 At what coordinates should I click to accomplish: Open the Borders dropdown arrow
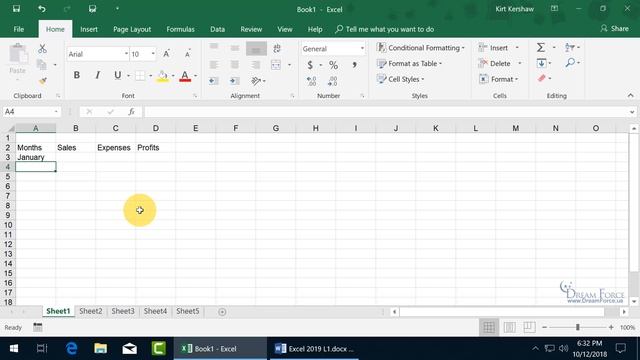[150, 76]
